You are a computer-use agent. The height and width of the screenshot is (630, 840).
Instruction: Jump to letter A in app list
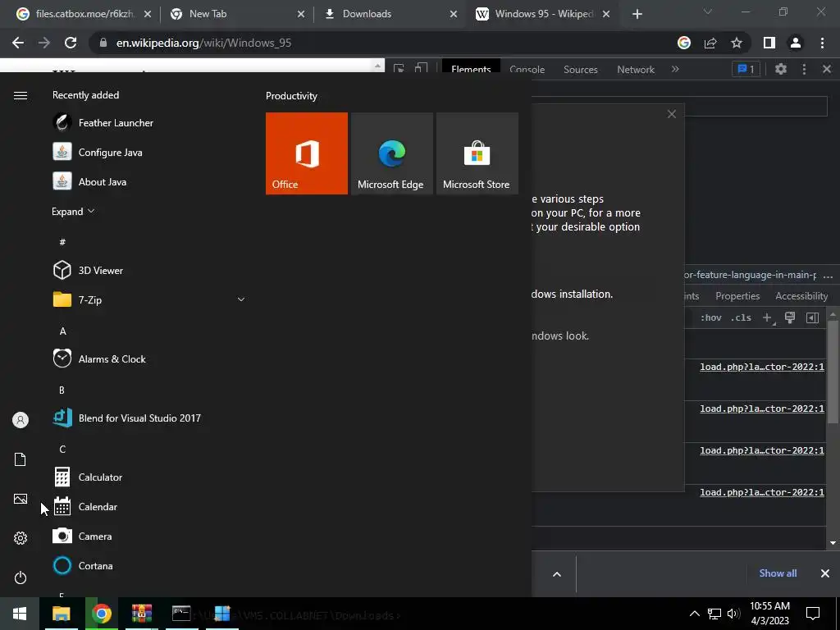tap(62, 331)
